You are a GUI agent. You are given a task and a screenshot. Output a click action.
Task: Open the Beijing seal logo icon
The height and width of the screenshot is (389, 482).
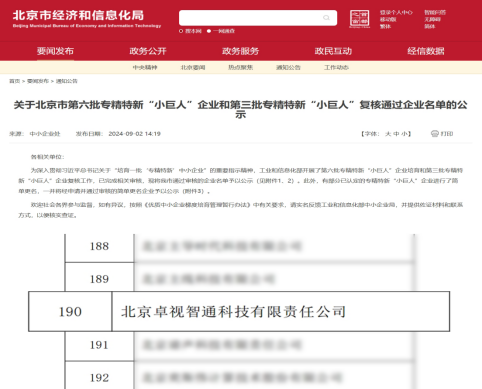[x=359, y=19]
